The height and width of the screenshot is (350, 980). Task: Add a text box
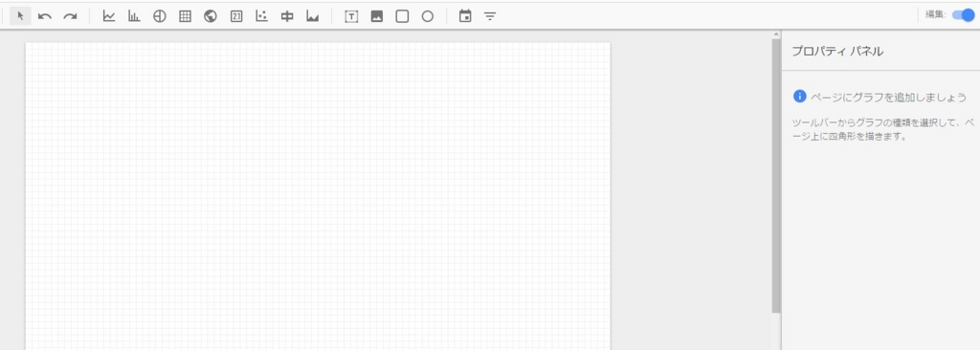pos(351,17)
